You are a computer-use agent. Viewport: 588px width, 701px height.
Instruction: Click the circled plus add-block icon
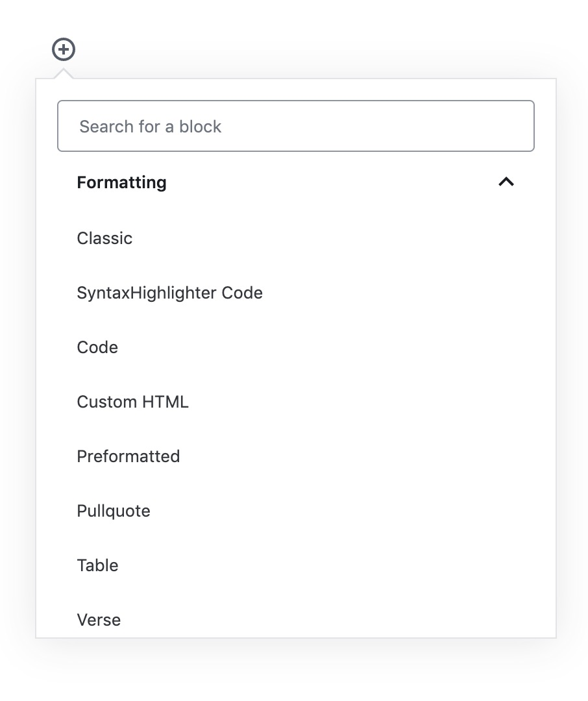tap(64, 49)
